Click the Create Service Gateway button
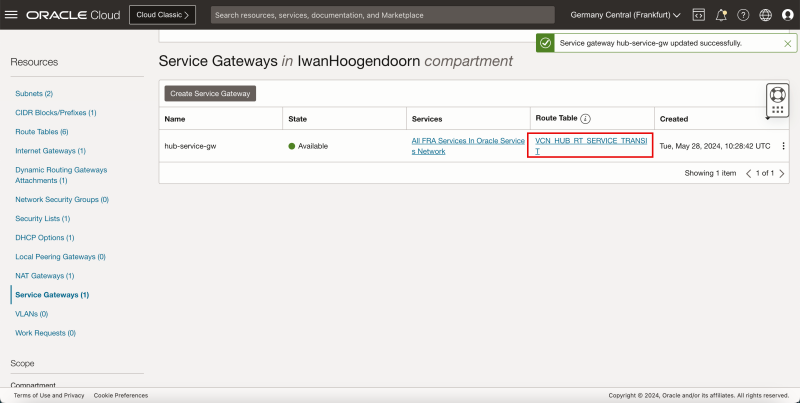The image size is (800, 403). (210, 93)
